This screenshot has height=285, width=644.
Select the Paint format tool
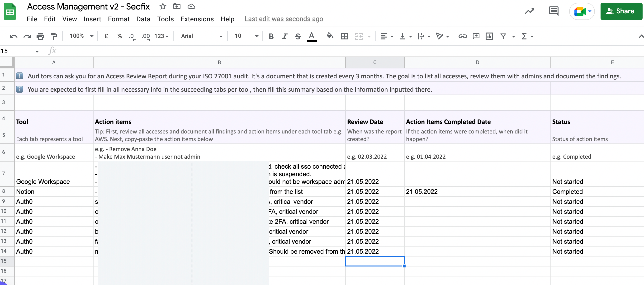coord(54,36)
